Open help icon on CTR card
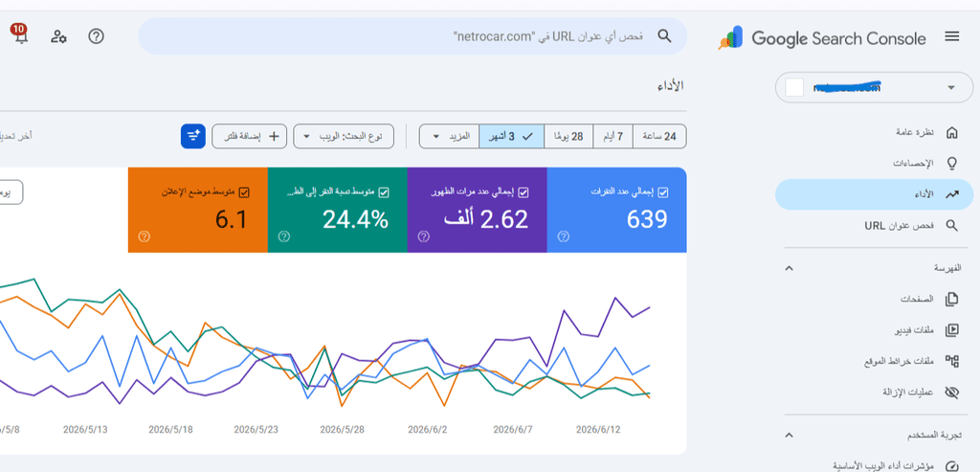980x472 pixels. (x=283, y=236)
